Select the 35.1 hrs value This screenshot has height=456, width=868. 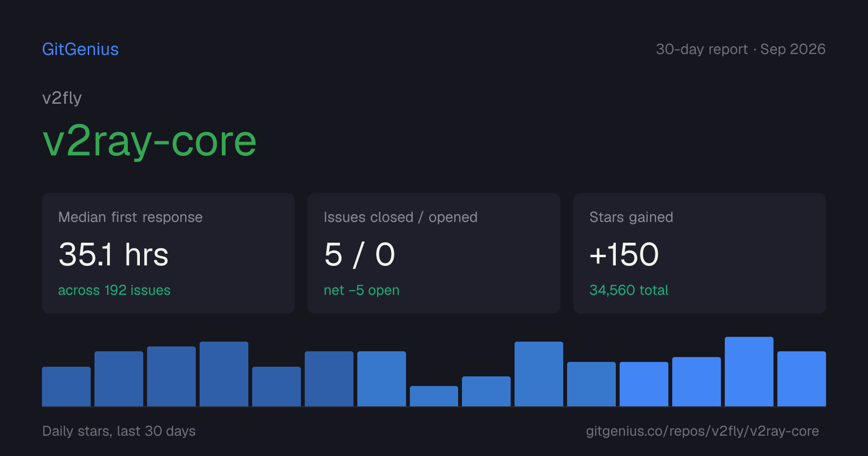pyautogui.click(x=113, y=254)
